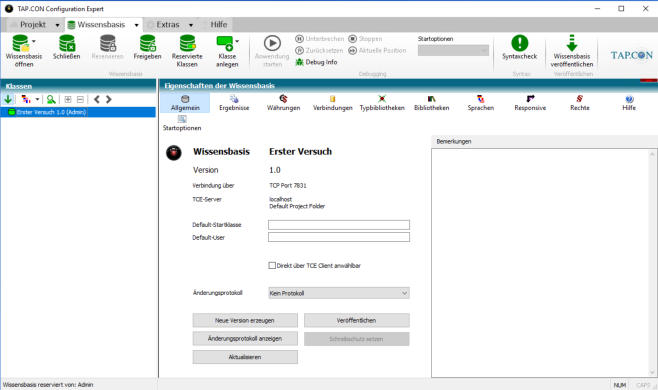Expand the Extras tab dropdown arrow

(191, 25)
